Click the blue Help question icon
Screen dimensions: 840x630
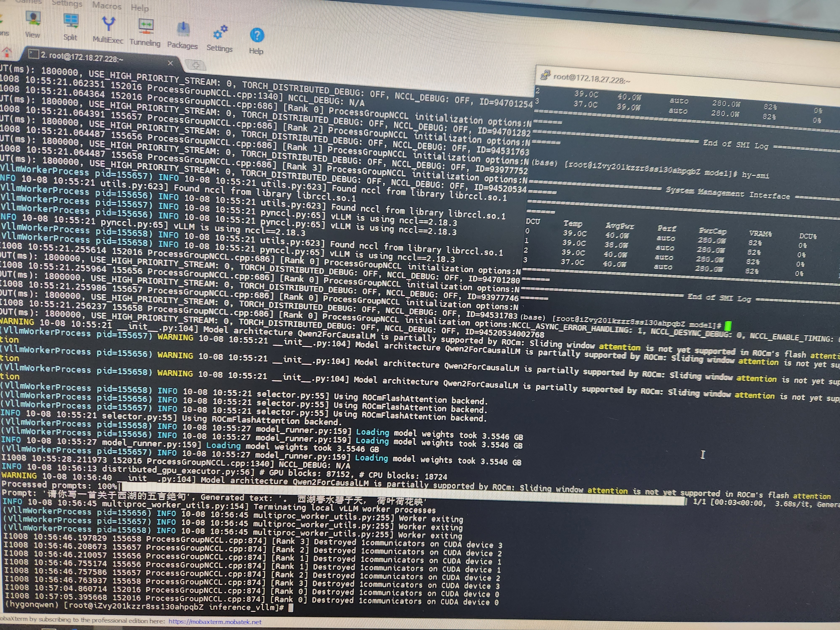(257, 36)
